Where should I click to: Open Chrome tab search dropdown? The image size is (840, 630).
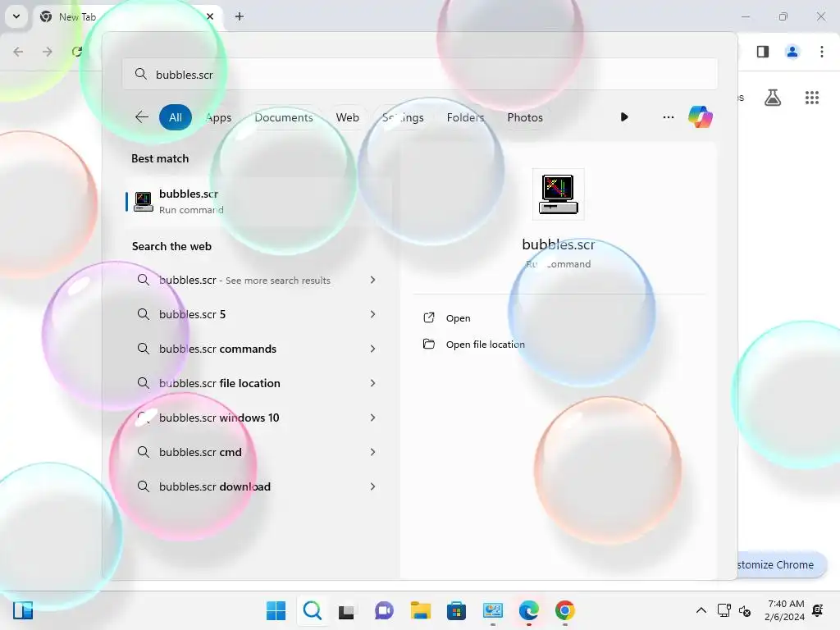coord(16,16)
